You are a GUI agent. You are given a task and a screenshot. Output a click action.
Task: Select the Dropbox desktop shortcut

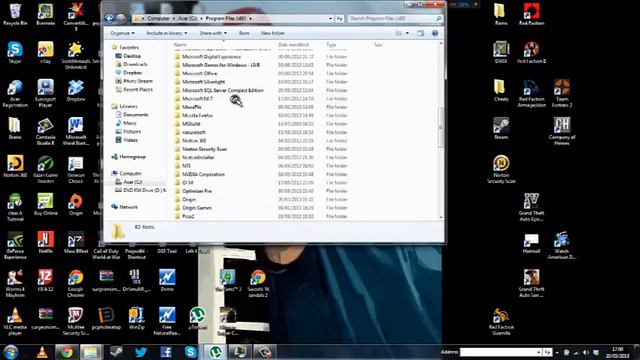(x=76, y=91)
